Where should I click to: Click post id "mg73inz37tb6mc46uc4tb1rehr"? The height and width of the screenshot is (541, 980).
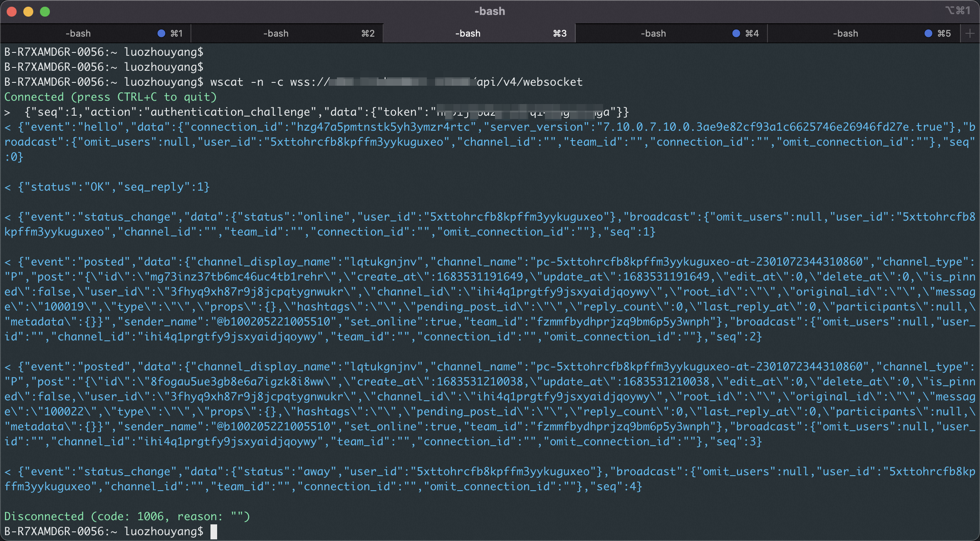[x=237, y=277]
